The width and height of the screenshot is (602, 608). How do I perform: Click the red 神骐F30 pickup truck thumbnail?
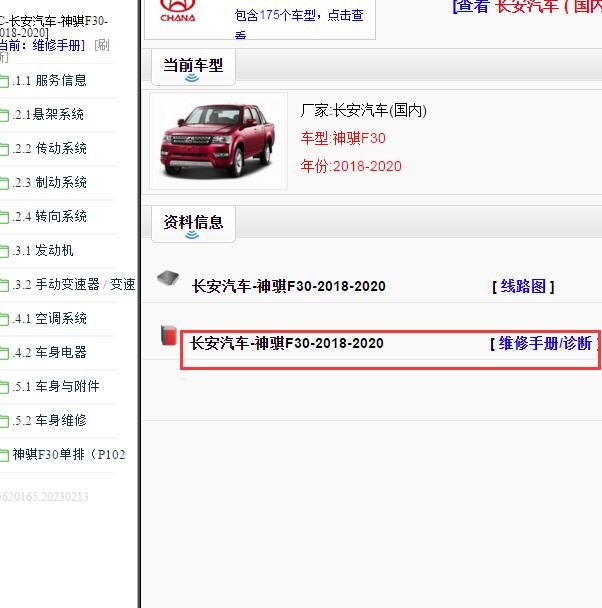pyautogui.click(x=219, y=141)
